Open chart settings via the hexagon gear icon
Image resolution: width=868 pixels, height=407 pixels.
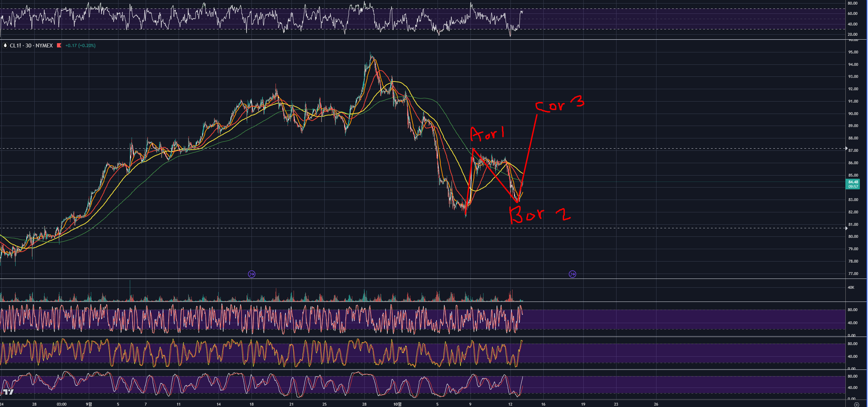pos(856,405)
